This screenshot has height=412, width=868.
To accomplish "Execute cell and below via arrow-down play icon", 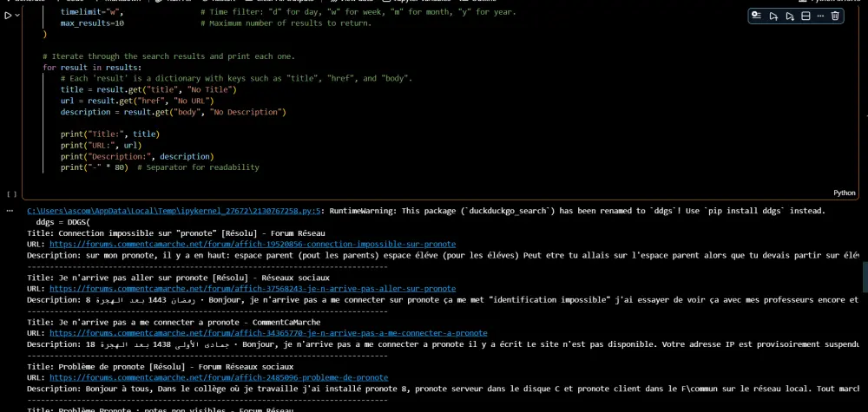I will [x=790, y=16].
